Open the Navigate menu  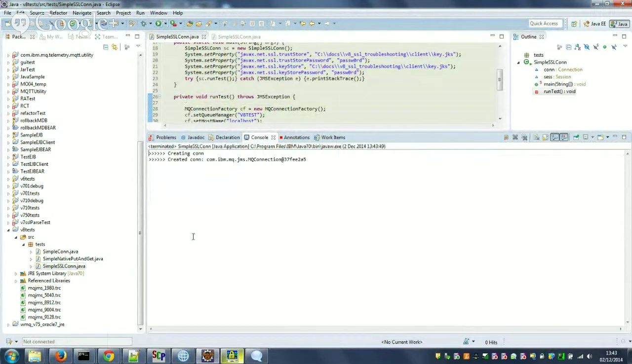81,13
